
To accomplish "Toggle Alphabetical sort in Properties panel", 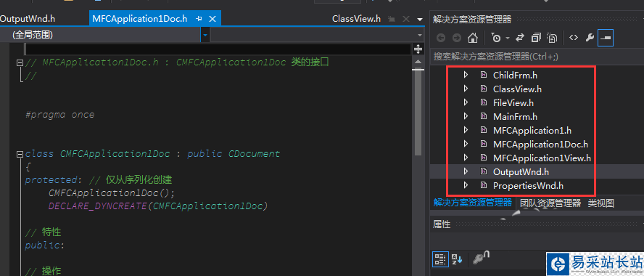I will click(x=457, y=259).
